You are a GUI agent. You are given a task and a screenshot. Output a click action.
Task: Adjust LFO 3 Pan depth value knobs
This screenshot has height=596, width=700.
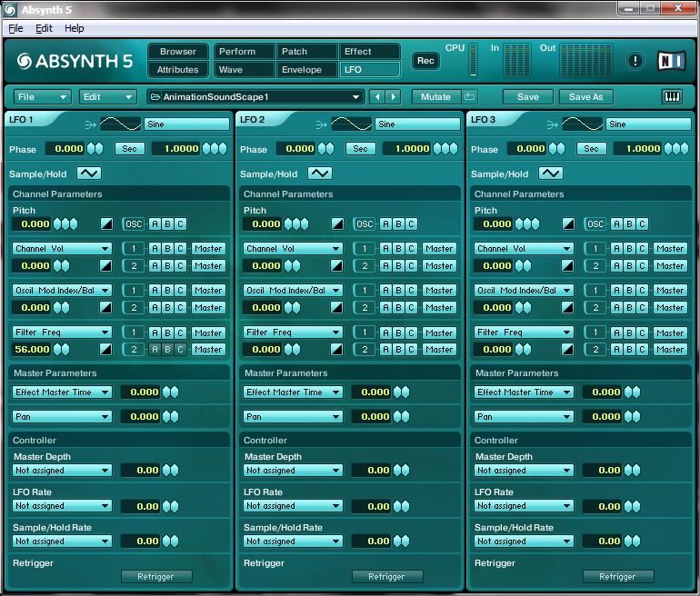tap(632, 417)
